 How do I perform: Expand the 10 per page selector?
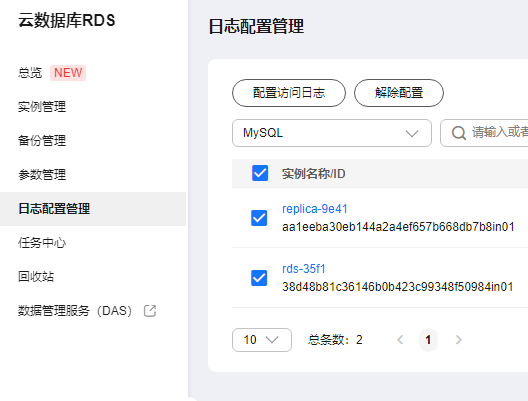point(262,340)
